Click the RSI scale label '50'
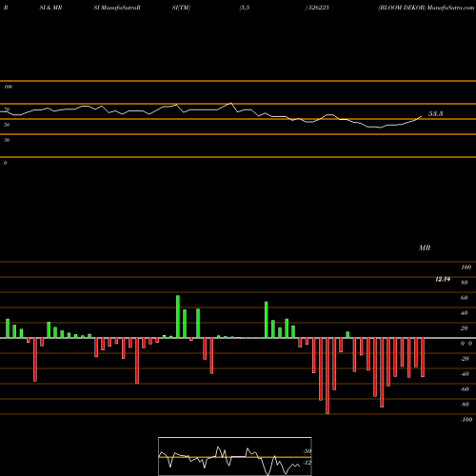Image resolution: width=476 pixels, height=476 pixels. pos(7,125)
